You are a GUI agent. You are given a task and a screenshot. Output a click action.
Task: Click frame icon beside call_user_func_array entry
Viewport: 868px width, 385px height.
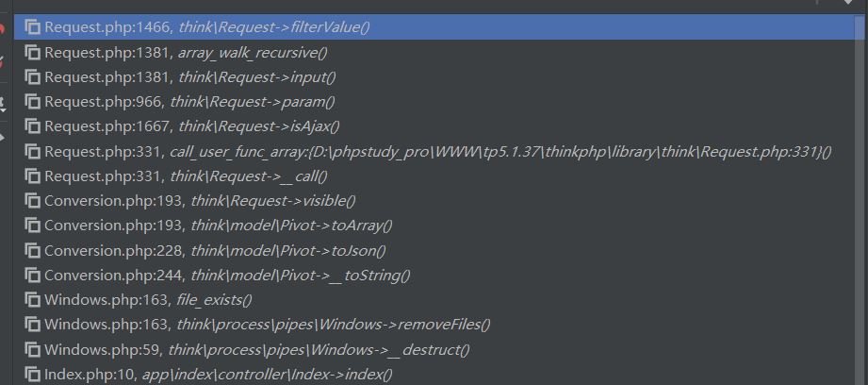pyautogui.click(x=33, y=151)
